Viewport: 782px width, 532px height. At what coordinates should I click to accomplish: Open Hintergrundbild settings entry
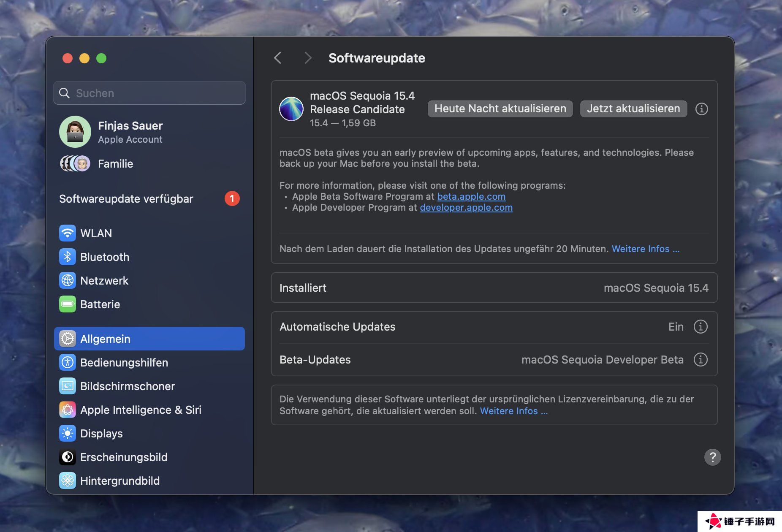coord(120,480)
